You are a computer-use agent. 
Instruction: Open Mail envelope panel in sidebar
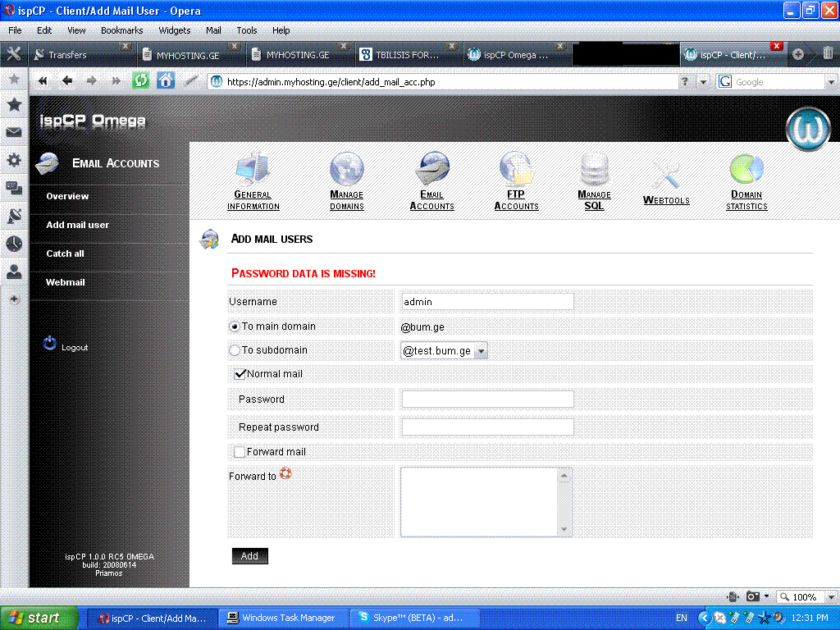click(x=14, y=132)
